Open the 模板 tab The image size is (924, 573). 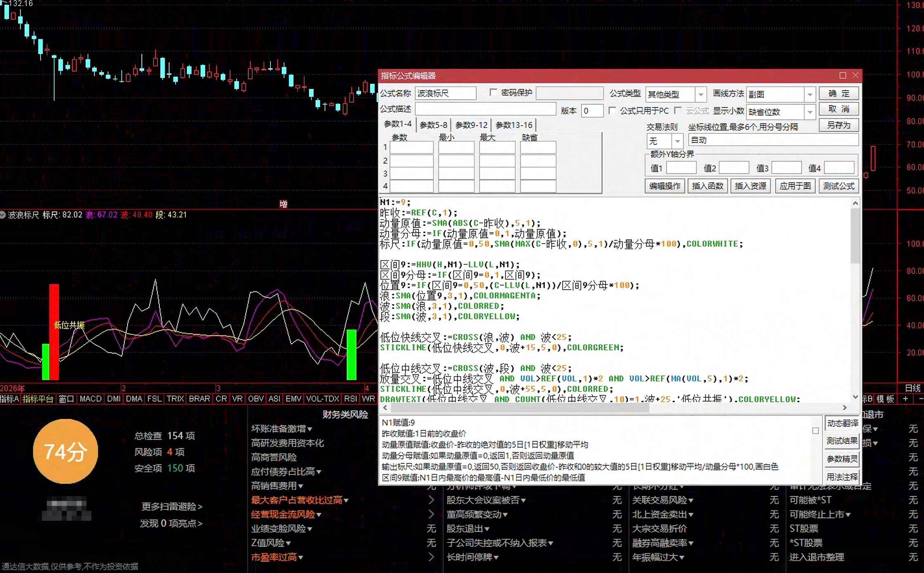885,399
